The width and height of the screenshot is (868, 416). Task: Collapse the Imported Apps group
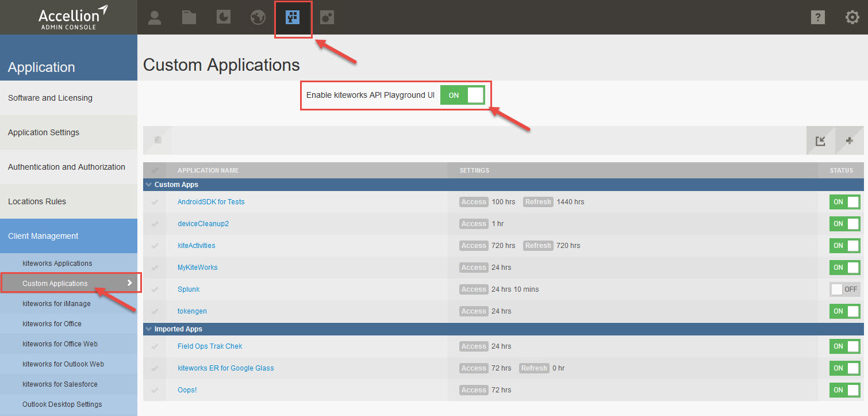pyautogui.click(x=149, y=329)
